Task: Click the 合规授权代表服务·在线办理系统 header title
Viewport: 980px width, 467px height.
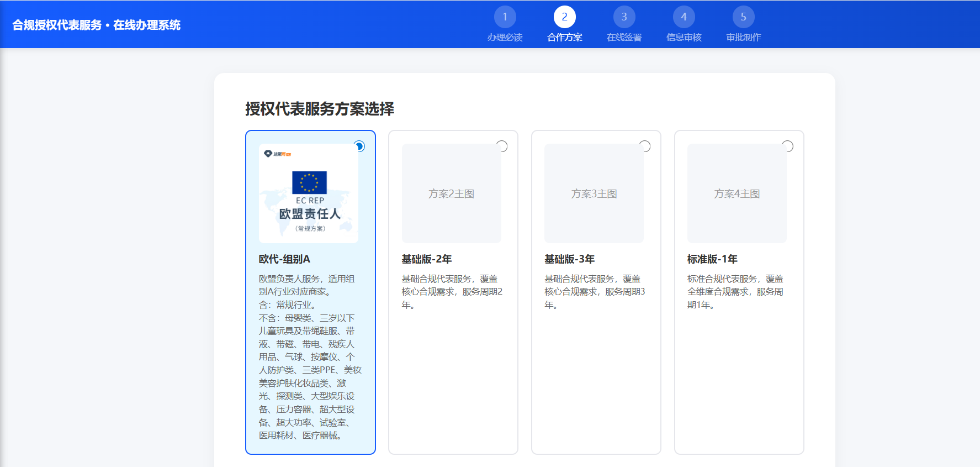Action: click(97, 25)
